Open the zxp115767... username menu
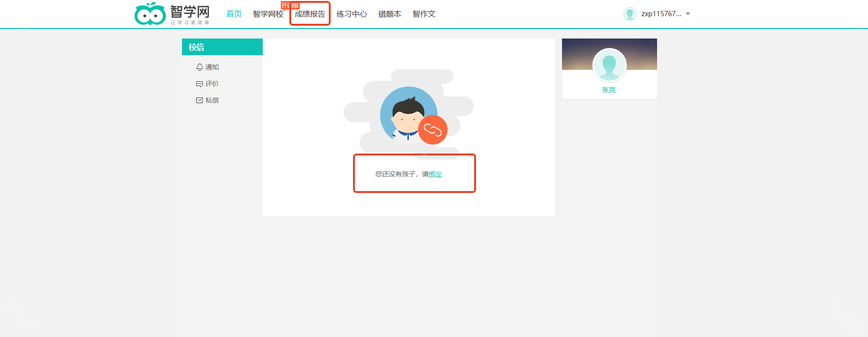Image resolution: width=868 pixels, height=337 pixels. 661,14
